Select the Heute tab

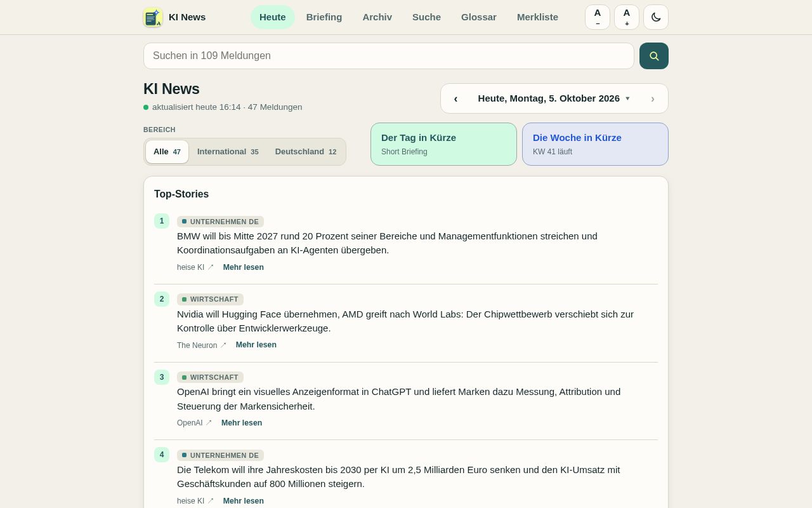pos(273,17)
